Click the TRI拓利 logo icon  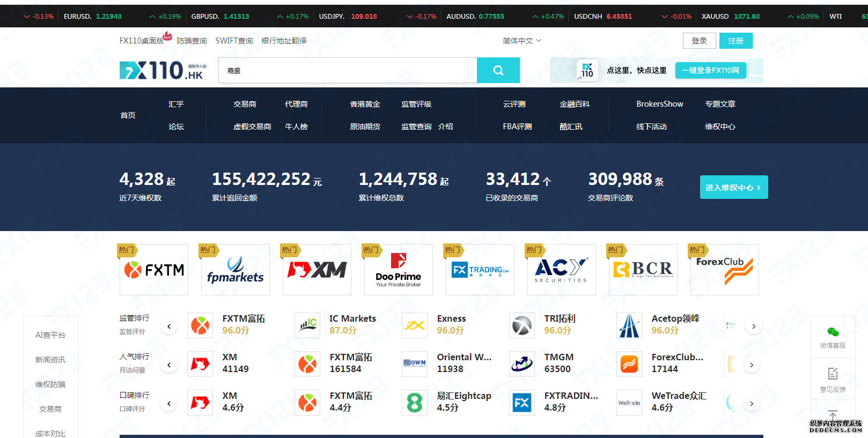pyautogui.click(x=522, y=325)
